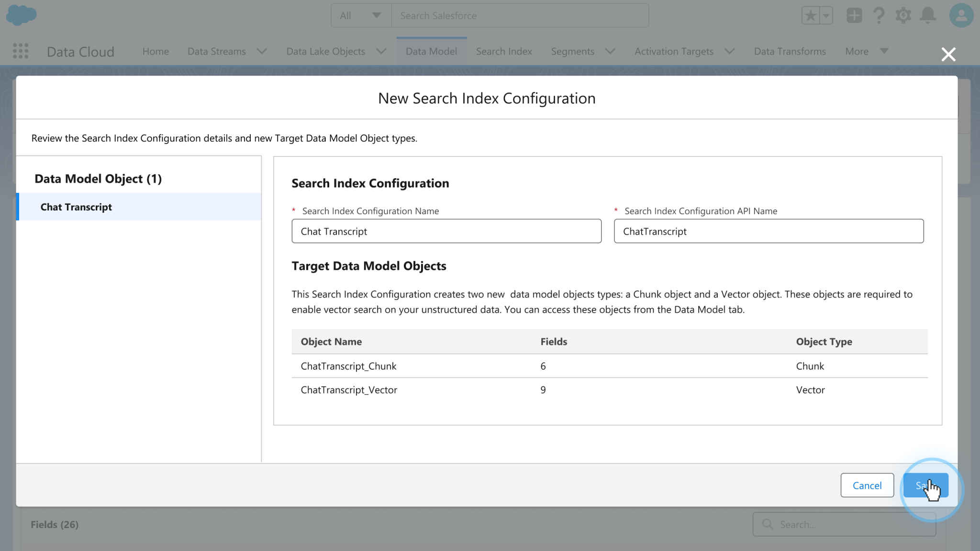Viewport: 980px width, 551px height.
Task: Open the Segments chevron menu
Action: point(610,51)
